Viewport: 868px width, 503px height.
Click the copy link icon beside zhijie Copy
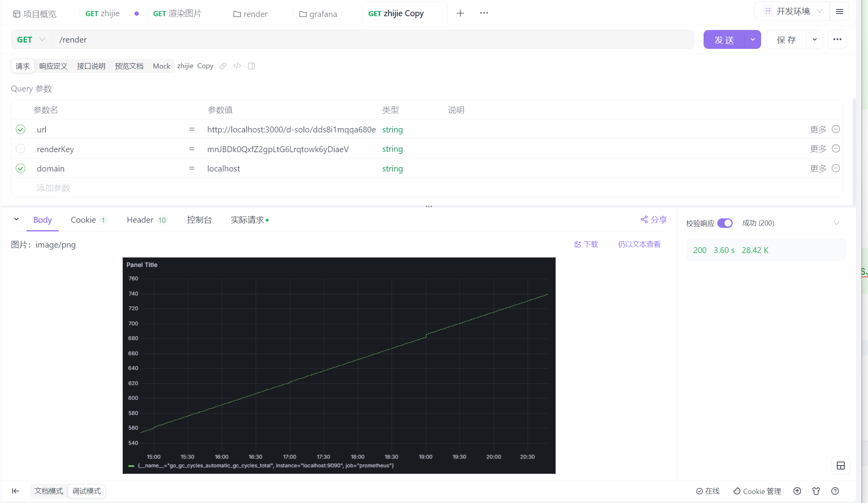pos(223,66)
